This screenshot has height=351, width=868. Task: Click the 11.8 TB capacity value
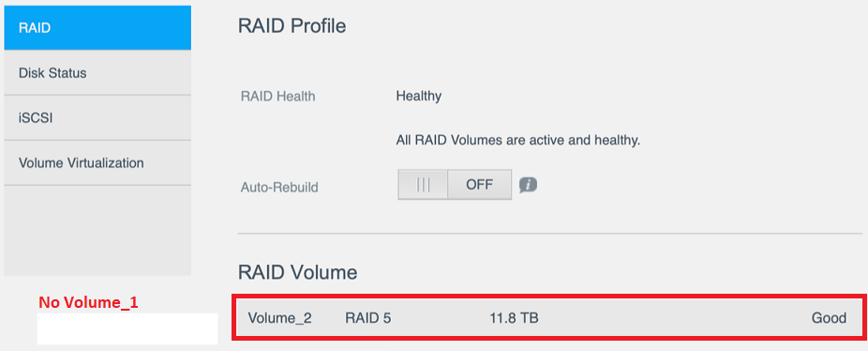pyautogui.click(x=515, y=318)
